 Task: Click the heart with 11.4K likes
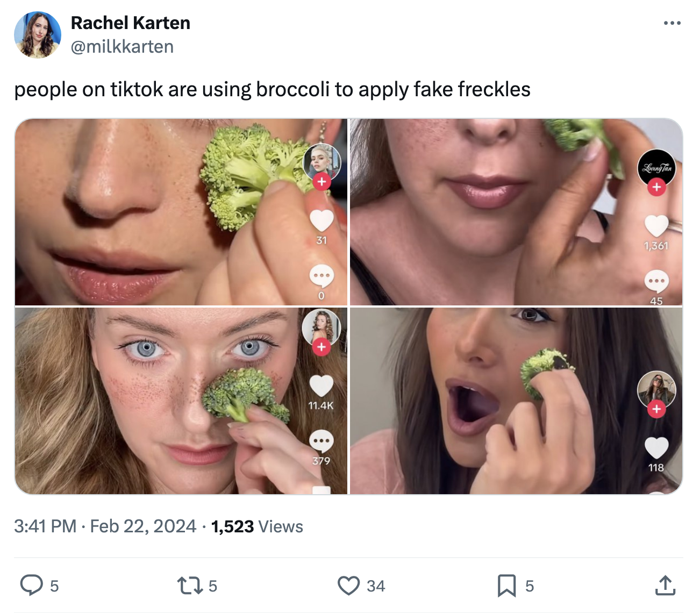pyautogui.click(x=322, y=386)
